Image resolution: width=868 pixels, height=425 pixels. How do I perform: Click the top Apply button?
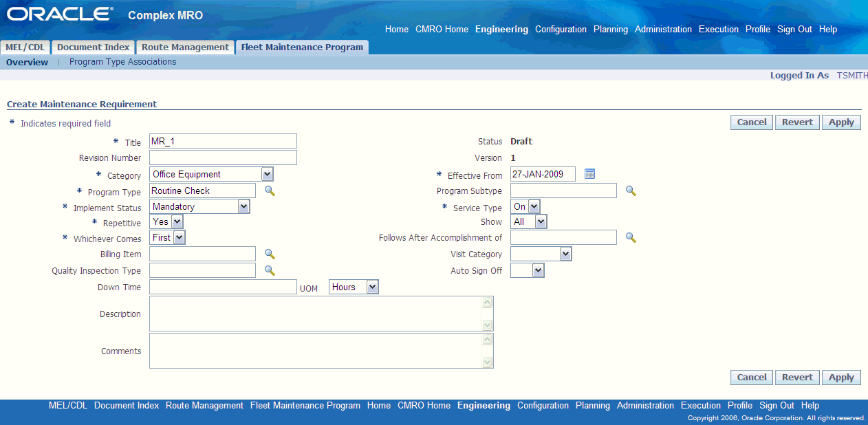(x=841, y=122)
